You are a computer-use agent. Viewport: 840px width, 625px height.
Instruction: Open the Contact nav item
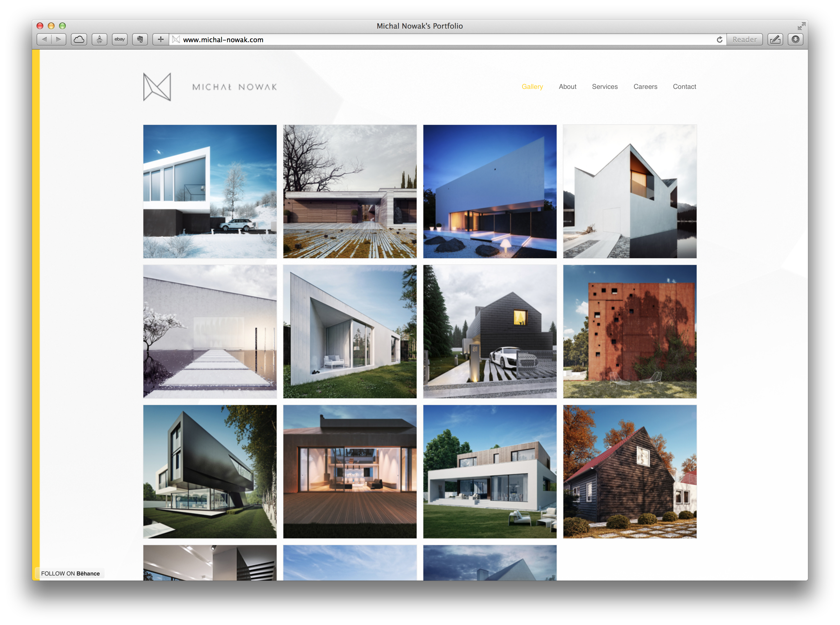point(684,87)
